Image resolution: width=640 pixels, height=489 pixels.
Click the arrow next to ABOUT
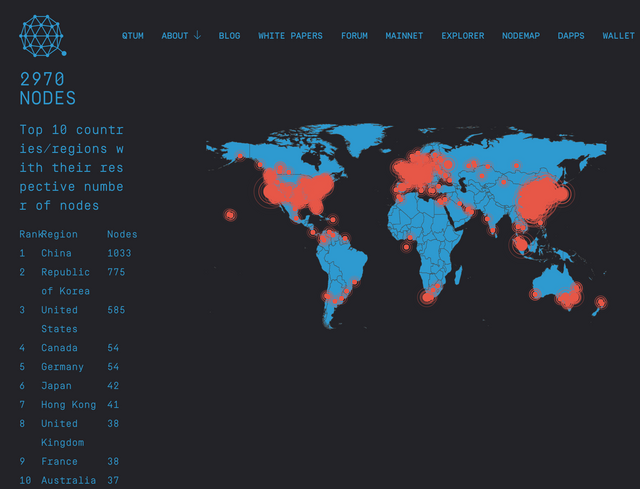[197, 36]
